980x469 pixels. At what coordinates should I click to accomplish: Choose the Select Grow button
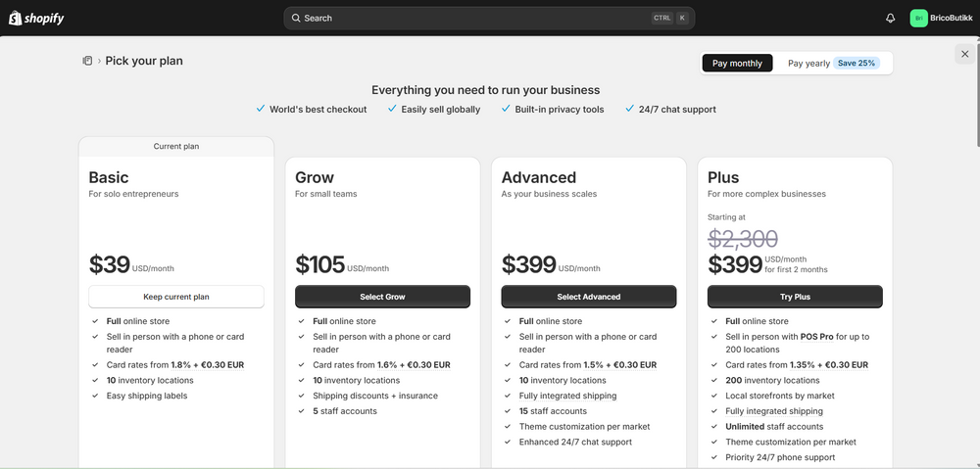tap(382, 297)
